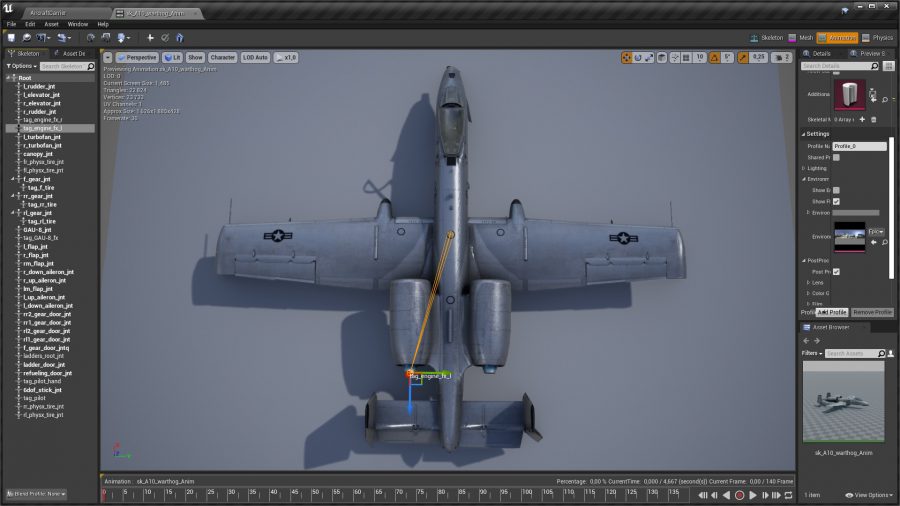900x506 pixels.
Task: Click the Reimport animation toolbar icon
Action: [91, 38]
